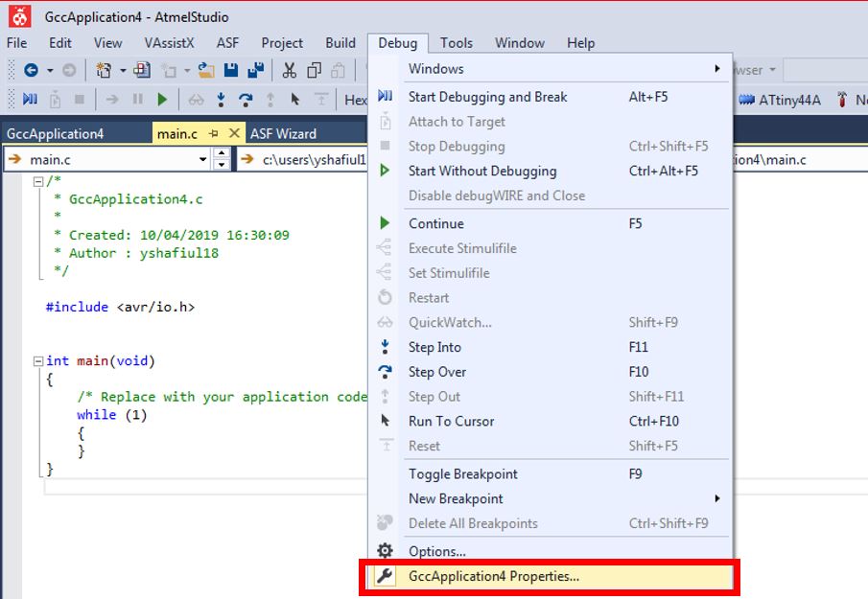Click the toolbar Reset icon

[x=320, y=100]
